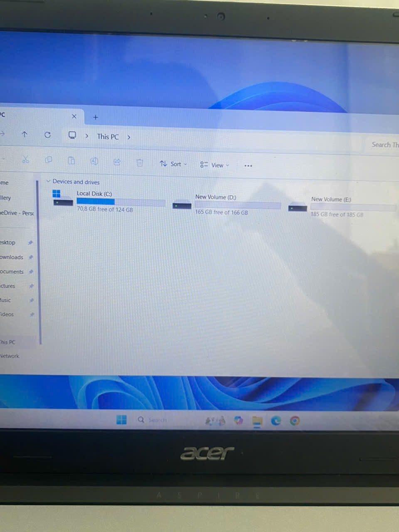Click the pin icon next to Downloads

[x=31, y=257]
